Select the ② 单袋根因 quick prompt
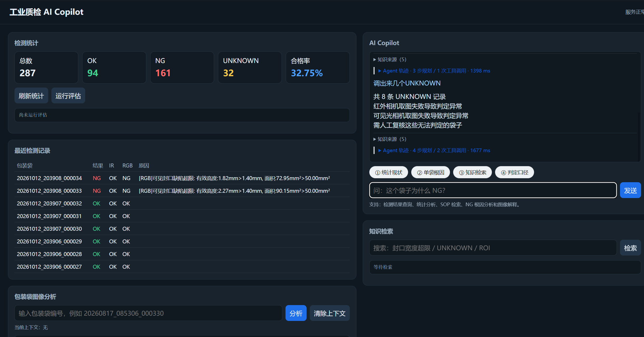Screen dimensions: 644x337 coord(430,172)
